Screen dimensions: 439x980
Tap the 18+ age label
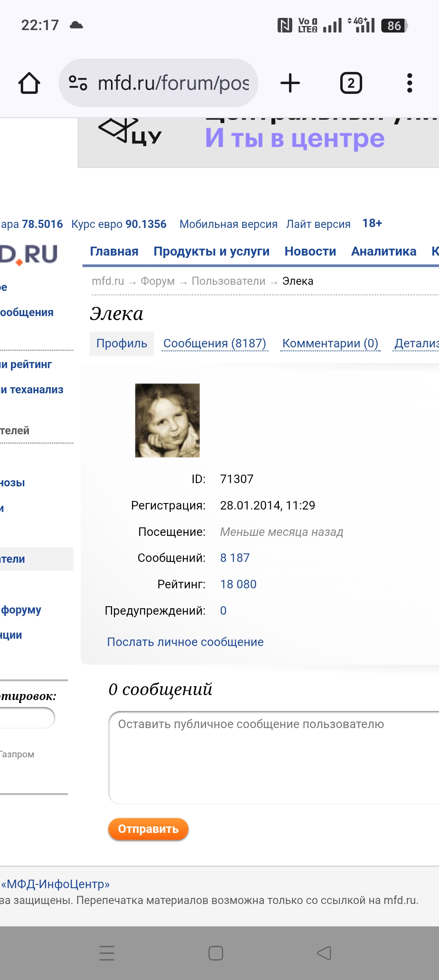point(372,223)
